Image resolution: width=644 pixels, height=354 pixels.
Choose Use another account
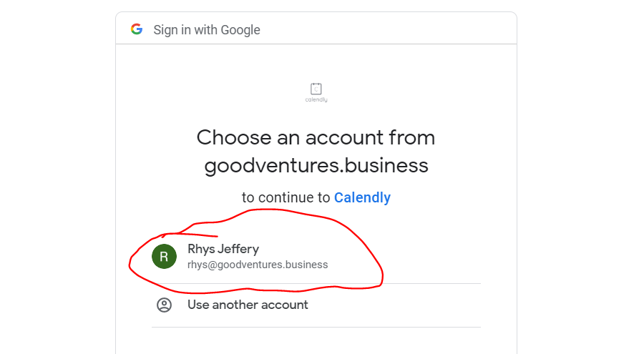click(x=248, y=305)
